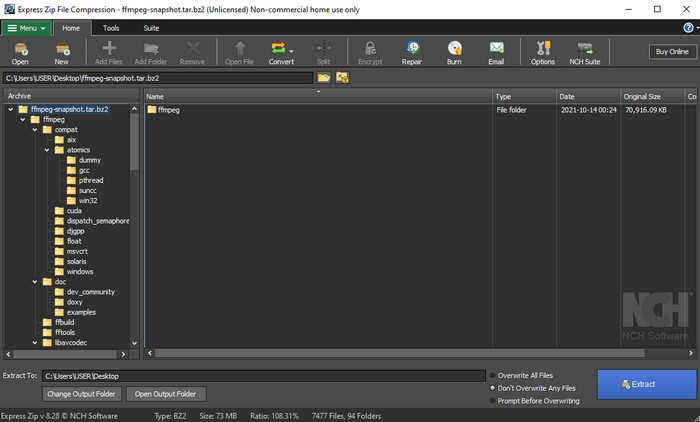700x422 pixels.
Task: Open the dropdown arrow next to the Help icon
Action: (x=697, y=28)
